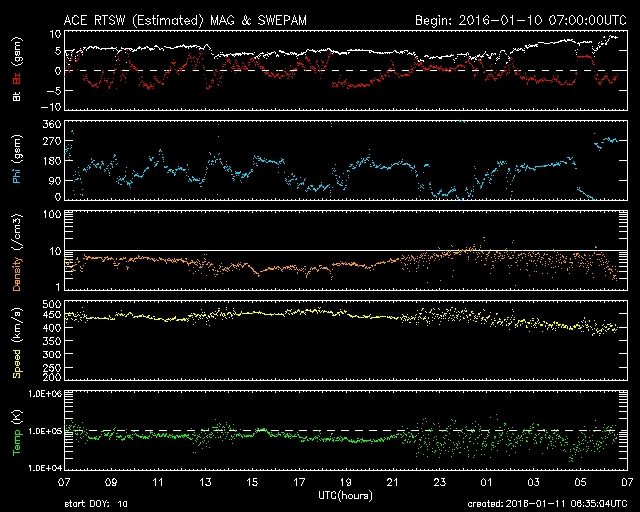This screenshot has width=640, height=512.
Task: Click hour 19 on the time axis
Action: [x=345, y=482]
